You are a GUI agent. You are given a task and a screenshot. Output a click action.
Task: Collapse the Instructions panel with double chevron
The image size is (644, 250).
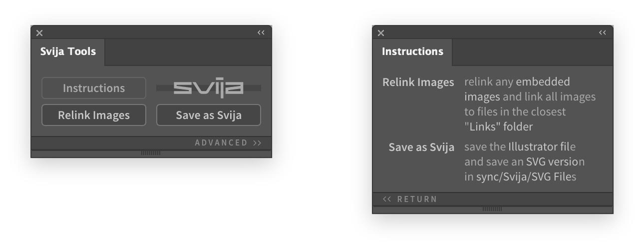(603, 33)
